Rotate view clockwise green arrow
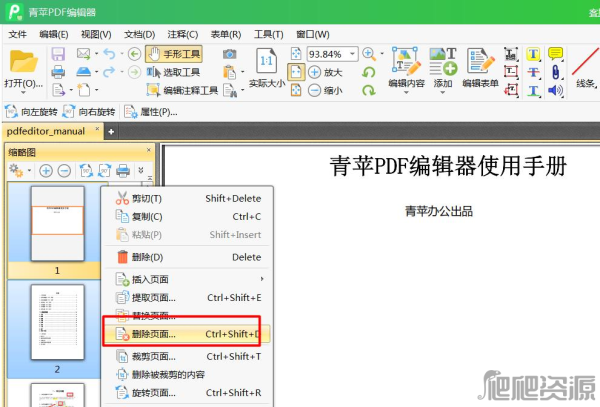The width and height of the screenshot is (600, 407). (368, 90)
